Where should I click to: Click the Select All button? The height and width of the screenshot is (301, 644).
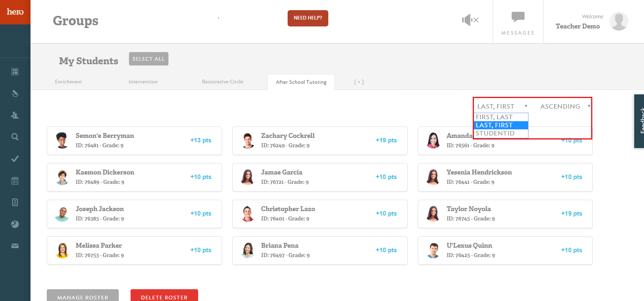tap(148, 59)
